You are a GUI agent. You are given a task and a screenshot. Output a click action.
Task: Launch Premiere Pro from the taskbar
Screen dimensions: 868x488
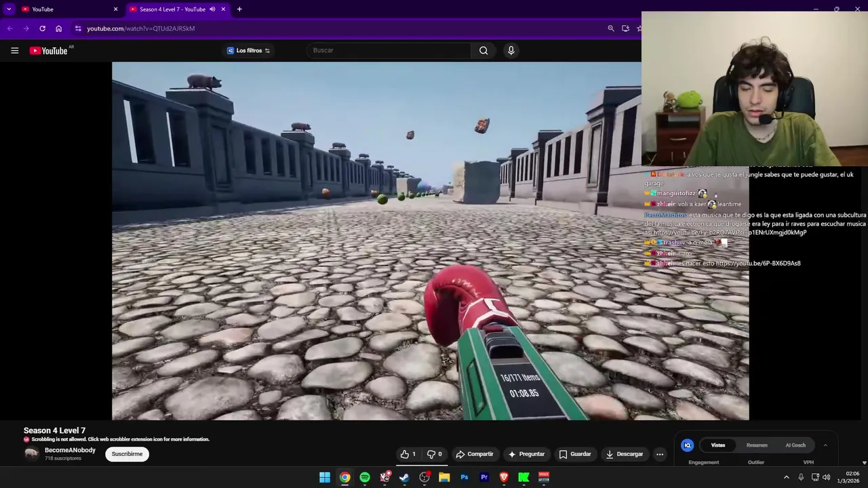(484, 477)
